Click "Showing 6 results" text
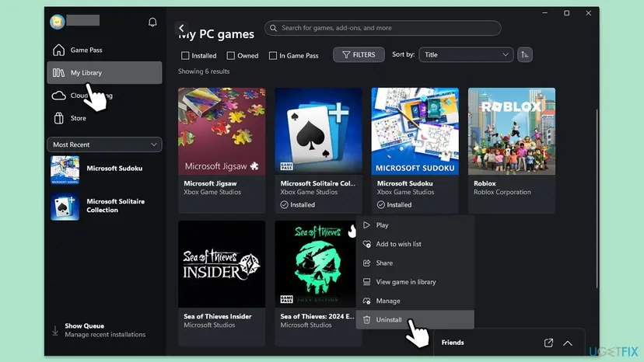This screenshot has width=644, height=362. pyautogui.click(x=204, y=71)
